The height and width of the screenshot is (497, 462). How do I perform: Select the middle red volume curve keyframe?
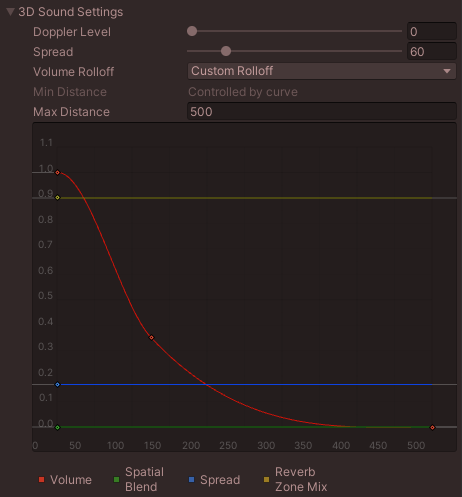152,338
